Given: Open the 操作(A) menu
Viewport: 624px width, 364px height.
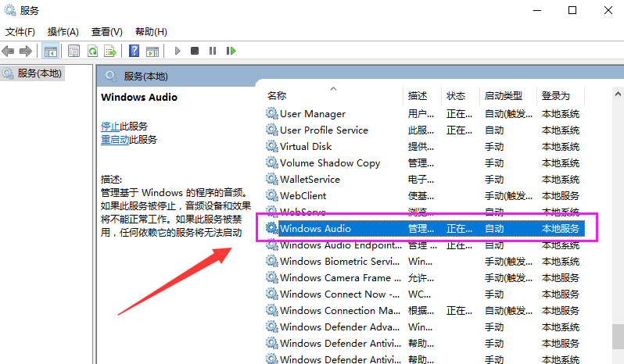Looking at the screenshot, I should [63, 32].
